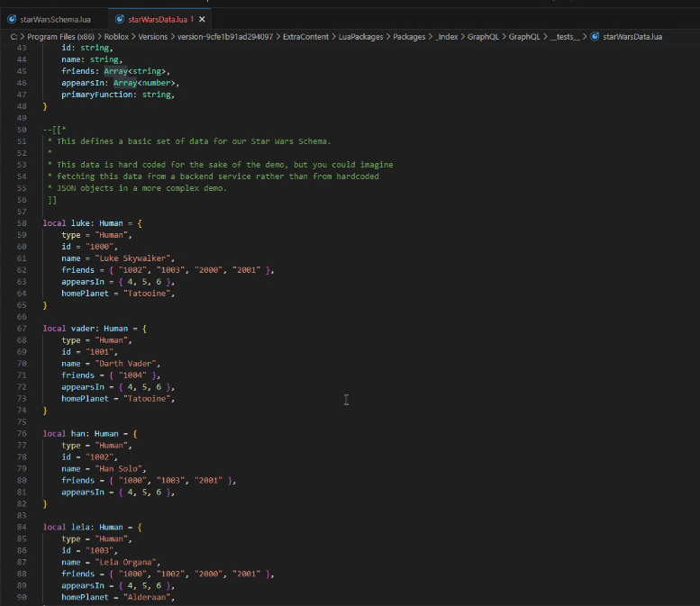Click the string "Han Solo"

pyautogui.click(x=118, y=468)
